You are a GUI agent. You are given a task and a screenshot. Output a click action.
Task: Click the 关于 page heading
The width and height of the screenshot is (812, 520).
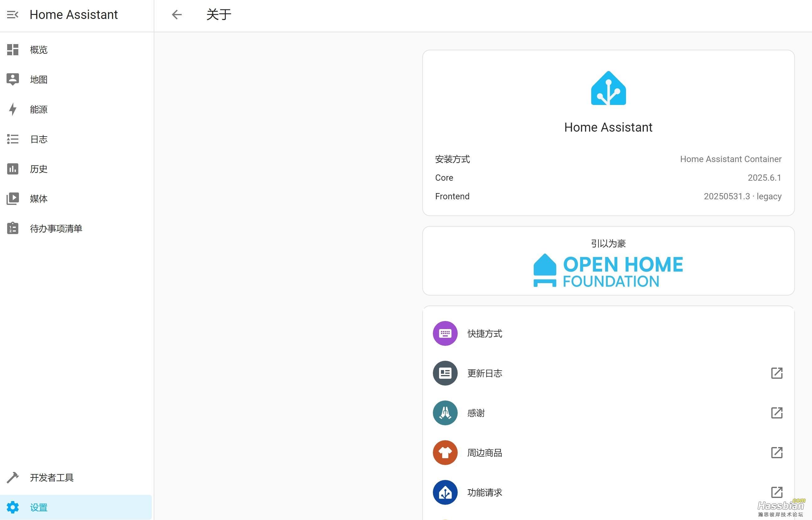tap(219, 15)
